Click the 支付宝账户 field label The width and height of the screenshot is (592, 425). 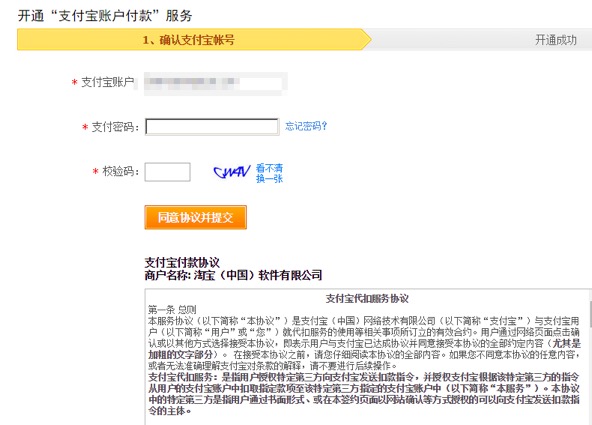point(108,82)
